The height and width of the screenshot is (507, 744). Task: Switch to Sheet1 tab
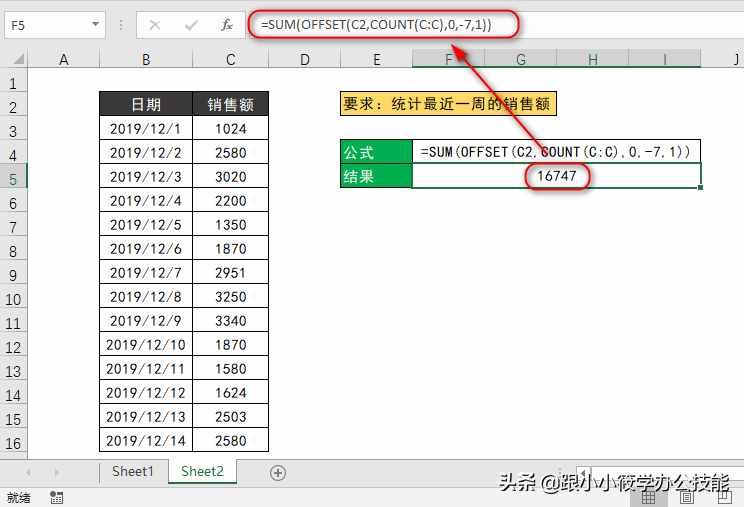[x=133, y=471]
